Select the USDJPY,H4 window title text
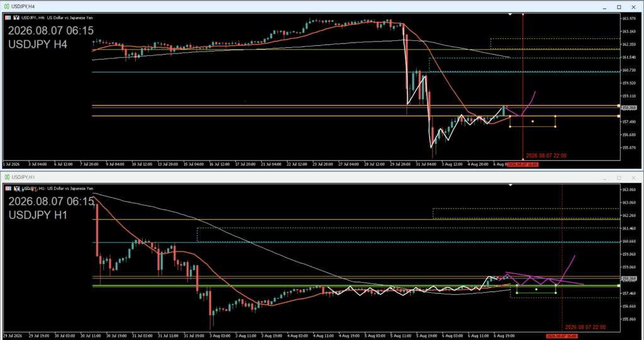Viewport: 644px width, 340px height. [x=23, y=6]
